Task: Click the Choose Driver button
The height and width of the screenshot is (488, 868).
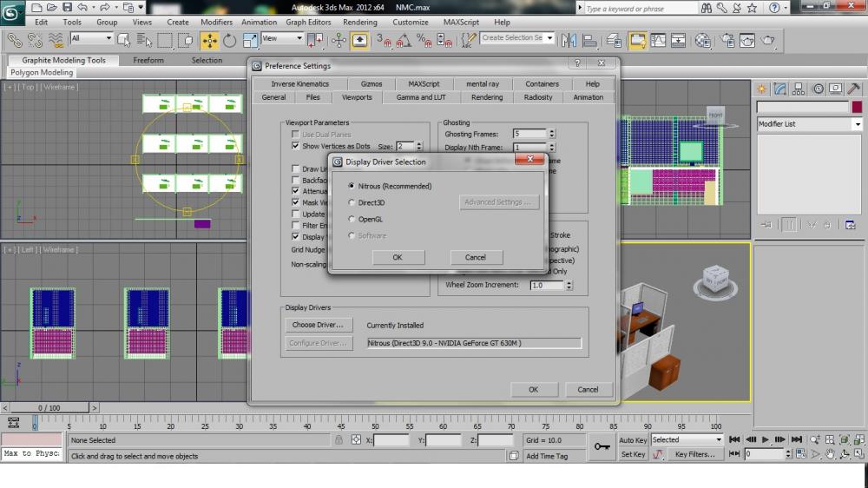Action: tap(319, 325)
